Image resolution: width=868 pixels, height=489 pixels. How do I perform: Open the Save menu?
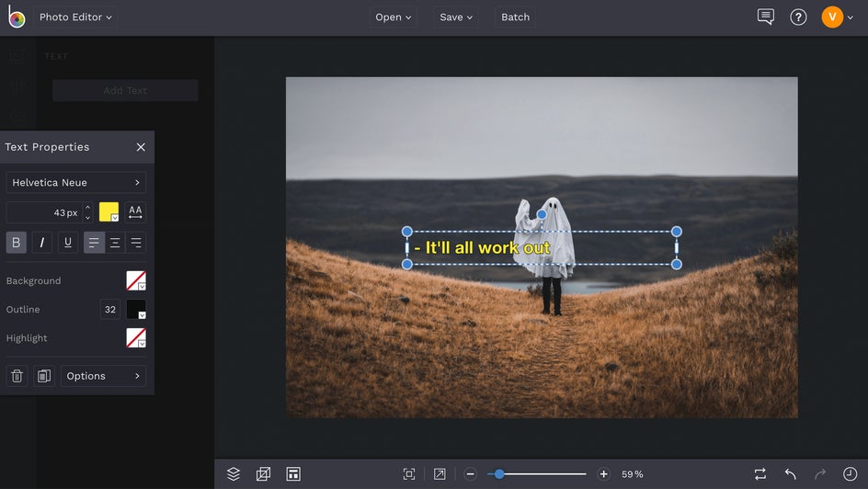click(456, 17)
